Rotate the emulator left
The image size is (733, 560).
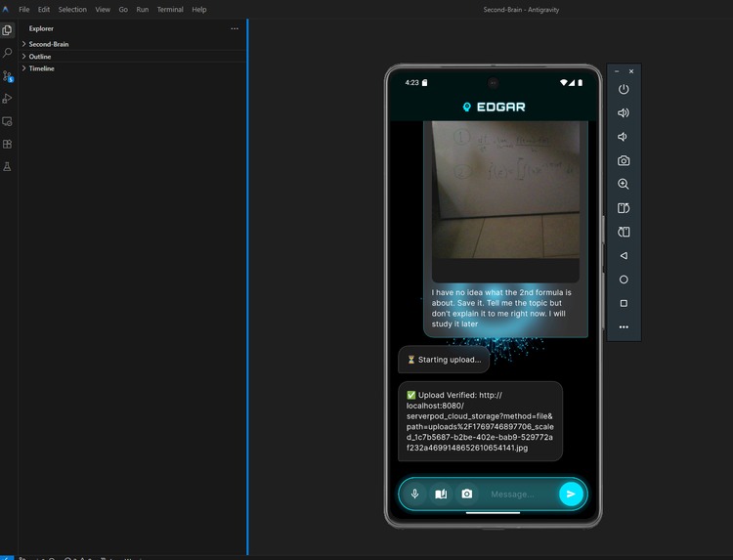point(624,208)
